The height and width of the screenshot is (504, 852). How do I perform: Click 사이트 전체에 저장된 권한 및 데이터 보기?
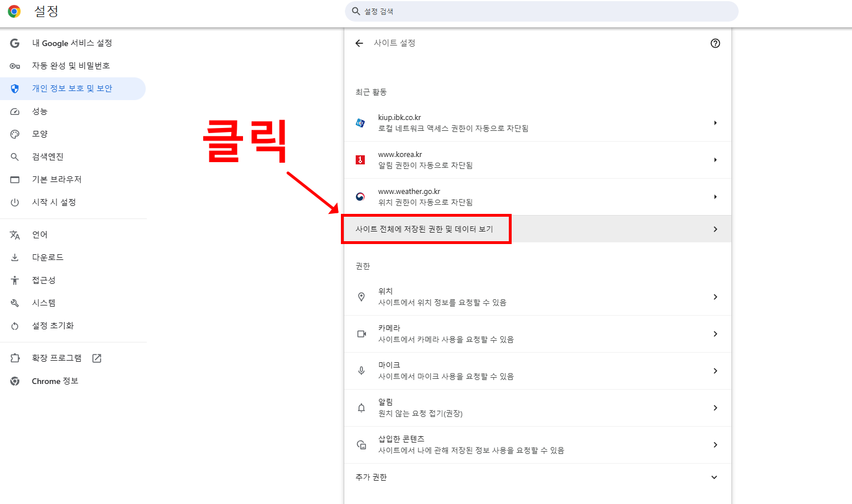[x=425, y=229]
